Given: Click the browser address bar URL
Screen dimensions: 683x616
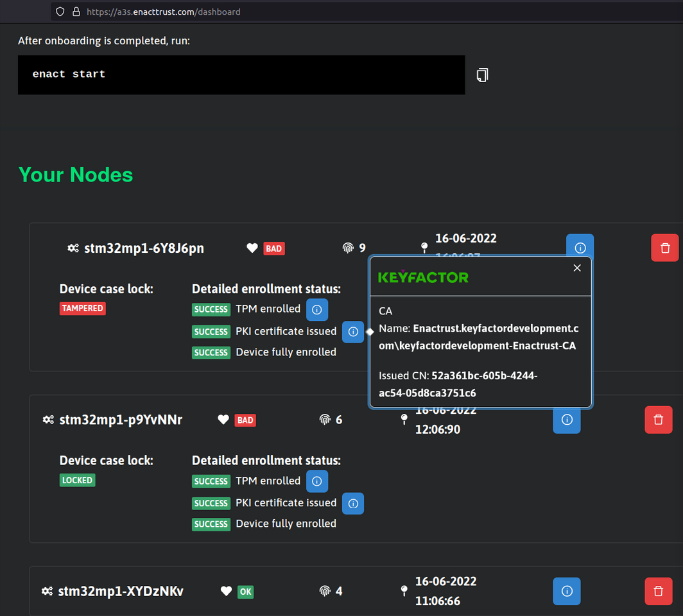Looking at the screenshot, I should click(163, 12).
